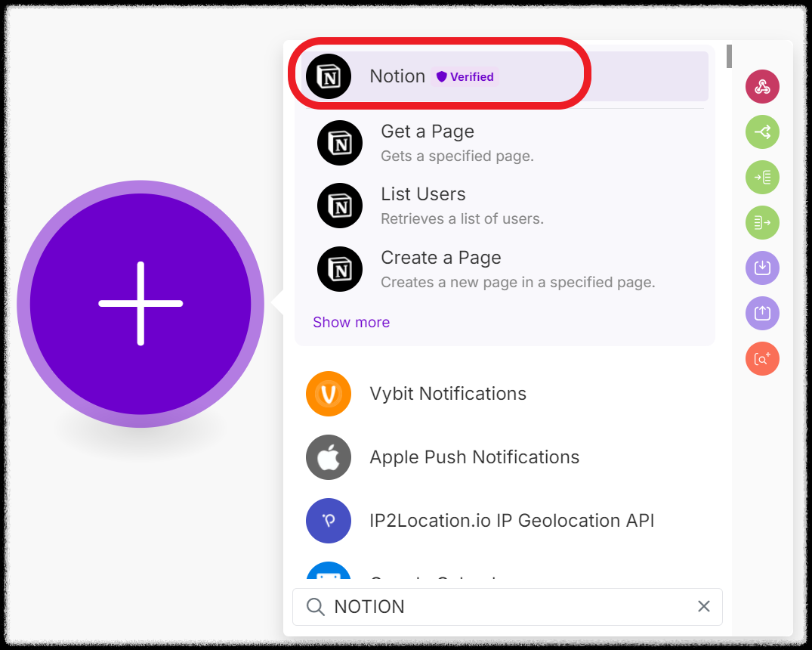812x650 pixels.
Task: Select the Apple Push Notifications icon
Action: click(x=329, y=457)
